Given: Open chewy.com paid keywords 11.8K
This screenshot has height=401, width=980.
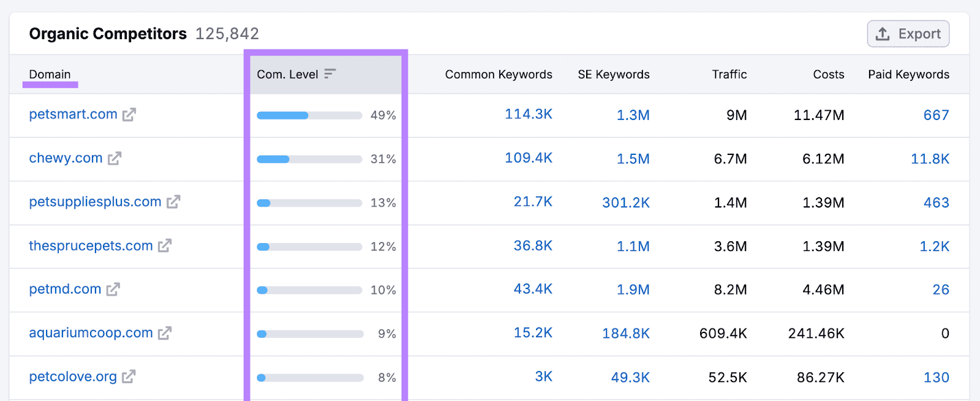Looking at the screenshot, I should 929,159.
